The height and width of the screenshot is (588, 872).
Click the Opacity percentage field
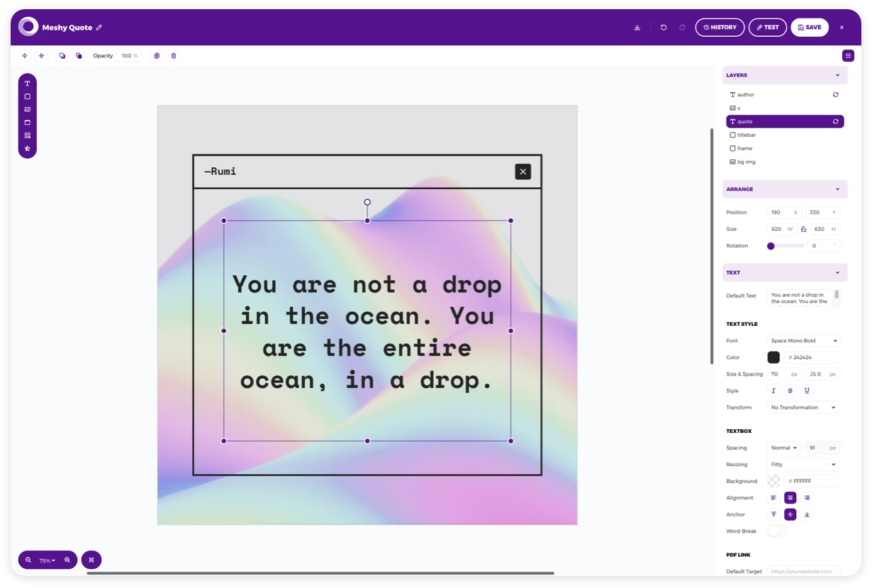pos(130,56)
